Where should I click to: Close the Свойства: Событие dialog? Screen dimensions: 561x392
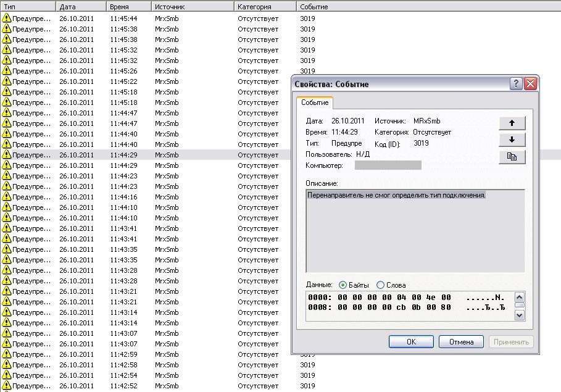coord(530,84)
